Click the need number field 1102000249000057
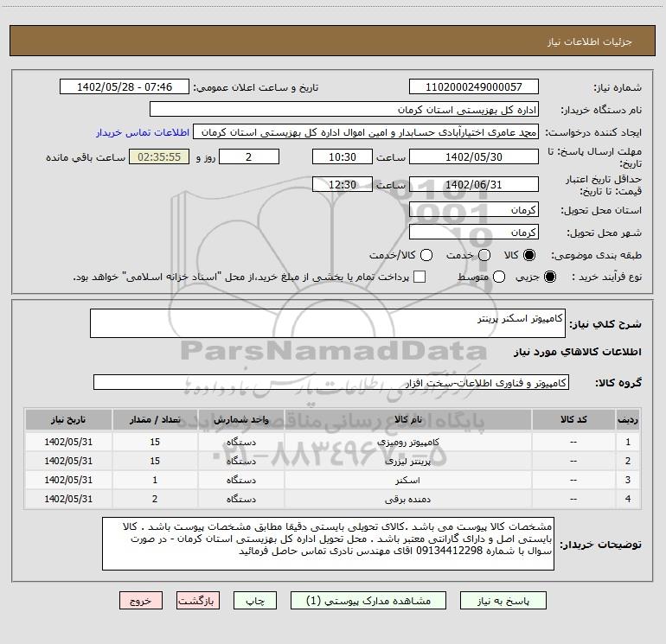The image size is (666, 644). [474, 87]
